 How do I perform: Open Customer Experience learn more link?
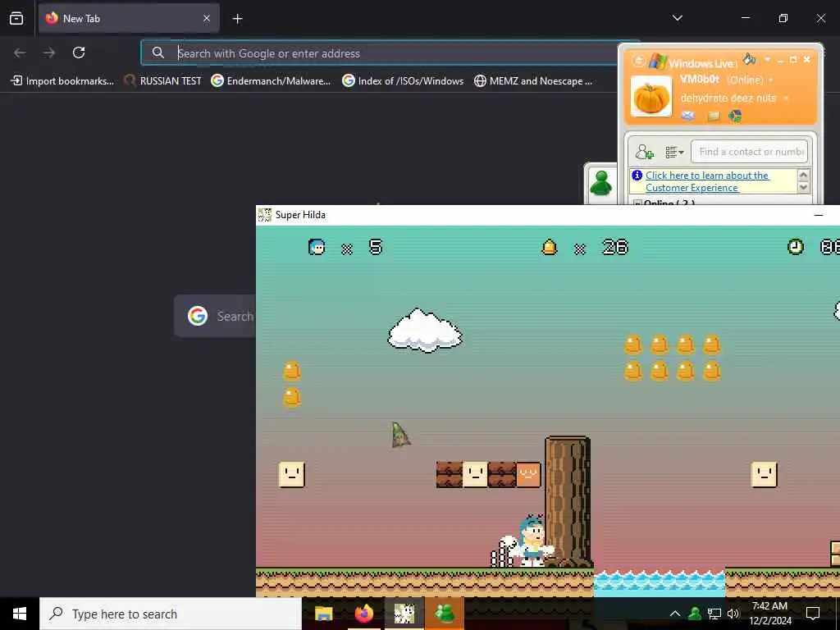coord(706,181)
